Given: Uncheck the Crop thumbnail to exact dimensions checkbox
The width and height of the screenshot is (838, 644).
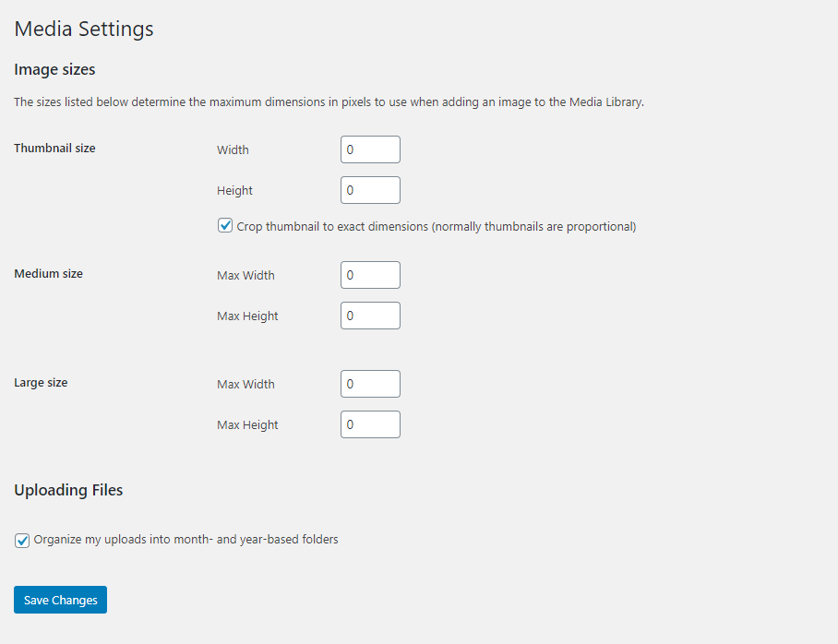Looking at the screenshot, I should point(225,225).
